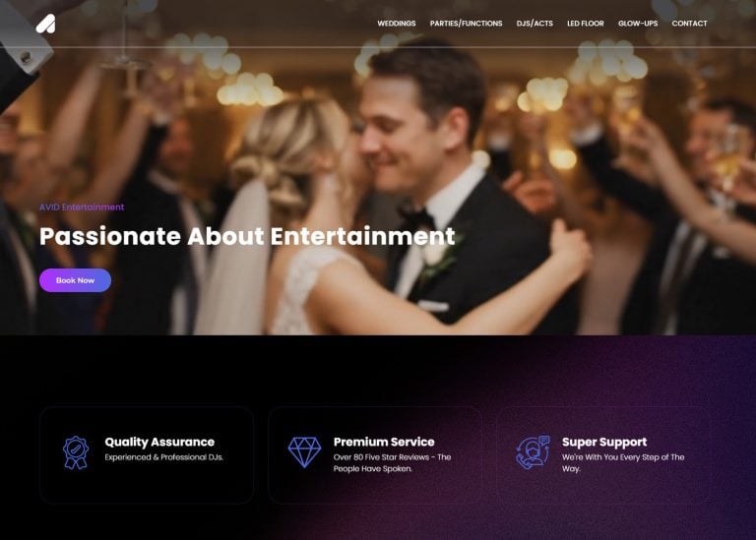Navigate to the Contact page
756x540 pixels.
pos(689,24)
